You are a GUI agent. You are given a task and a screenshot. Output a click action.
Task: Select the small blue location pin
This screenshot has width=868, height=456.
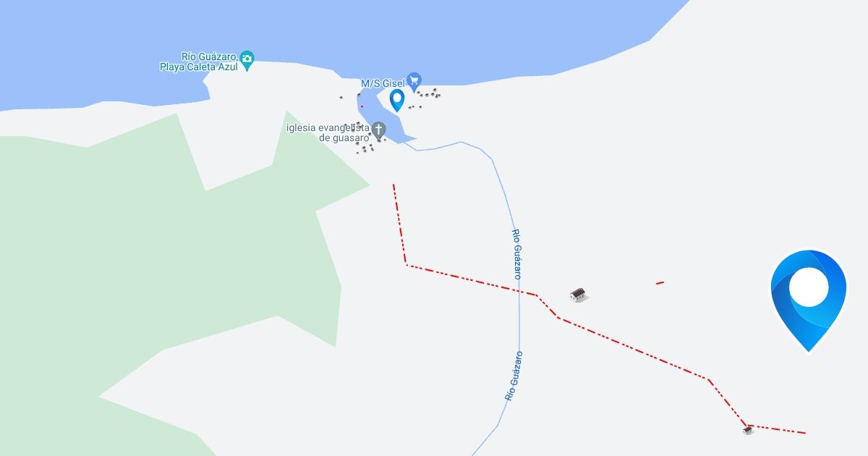(396, 101)
